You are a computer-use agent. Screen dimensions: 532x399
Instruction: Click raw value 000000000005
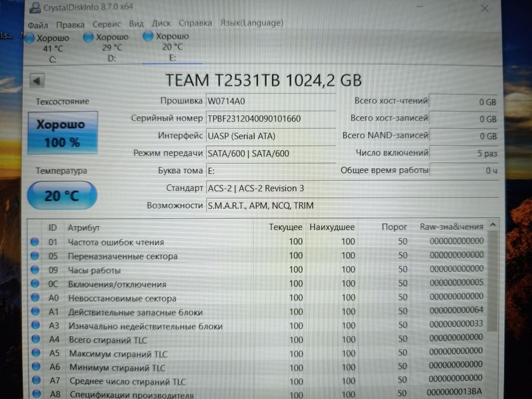point(456,282)
